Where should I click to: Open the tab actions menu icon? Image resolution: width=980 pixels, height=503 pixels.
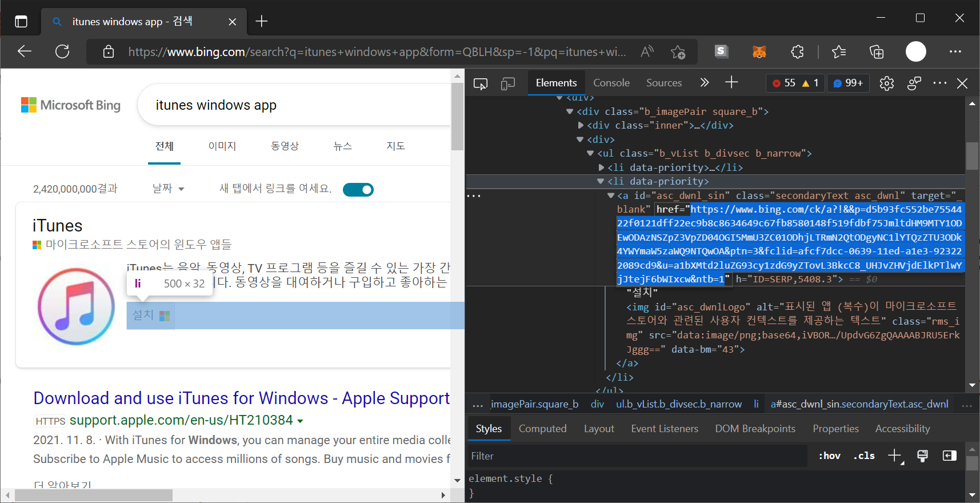click(x=21, y=22)
